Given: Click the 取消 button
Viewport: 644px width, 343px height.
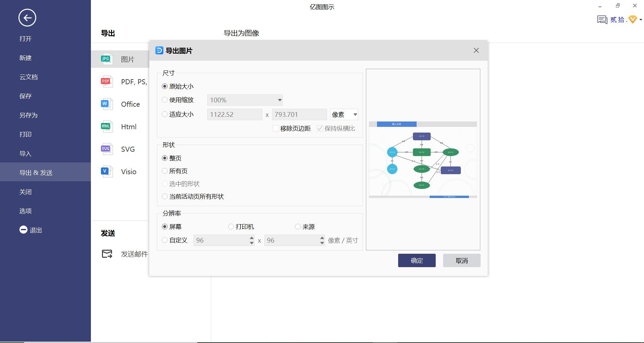Looking at the screenshot, I should (x=462, y=261).
